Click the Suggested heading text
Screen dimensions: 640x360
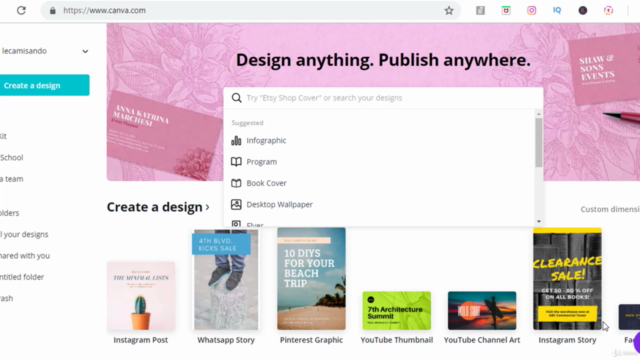[247, 123]
